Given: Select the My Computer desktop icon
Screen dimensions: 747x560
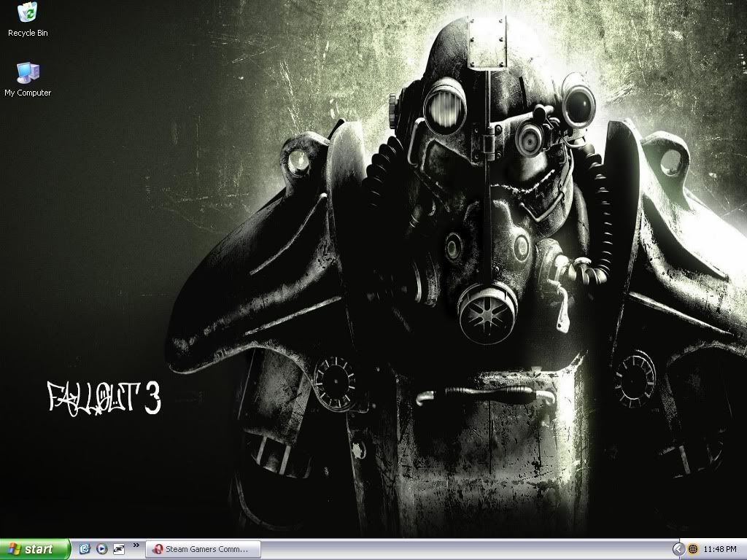Looking at the screenshot, I should [28, 79].
